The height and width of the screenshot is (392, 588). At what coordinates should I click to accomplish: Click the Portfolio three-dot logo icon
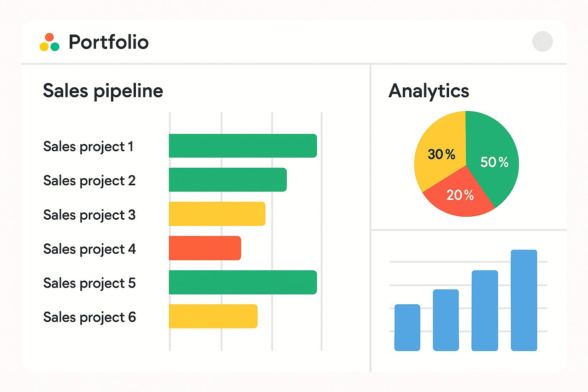click(x=49, y=42)
